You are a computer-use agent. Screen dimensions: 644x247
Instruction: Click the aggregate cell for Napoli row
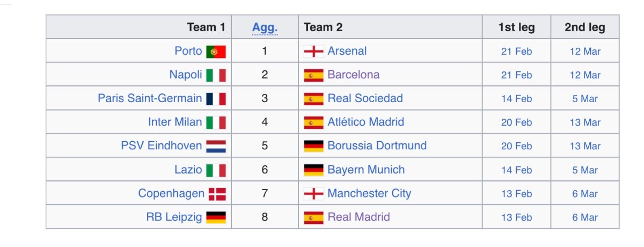265,75
